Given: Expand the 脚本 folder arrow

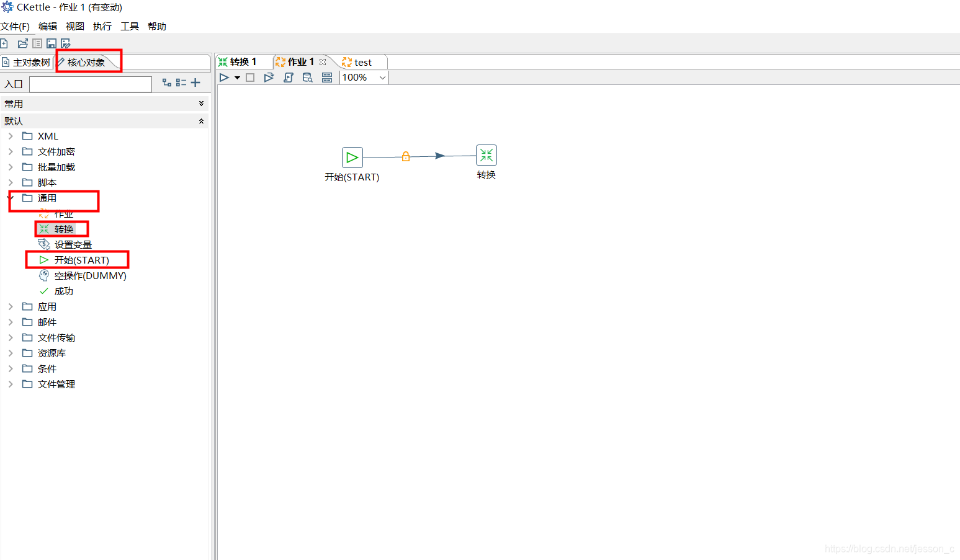Looking at the screenshot, I should (x=11, y=182).
